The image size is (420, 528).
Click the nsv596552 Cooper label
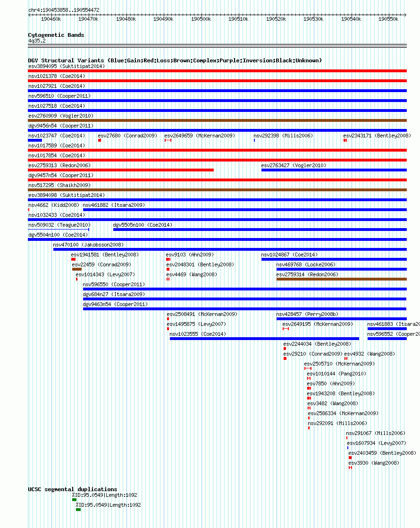click(x=394, y=334)
